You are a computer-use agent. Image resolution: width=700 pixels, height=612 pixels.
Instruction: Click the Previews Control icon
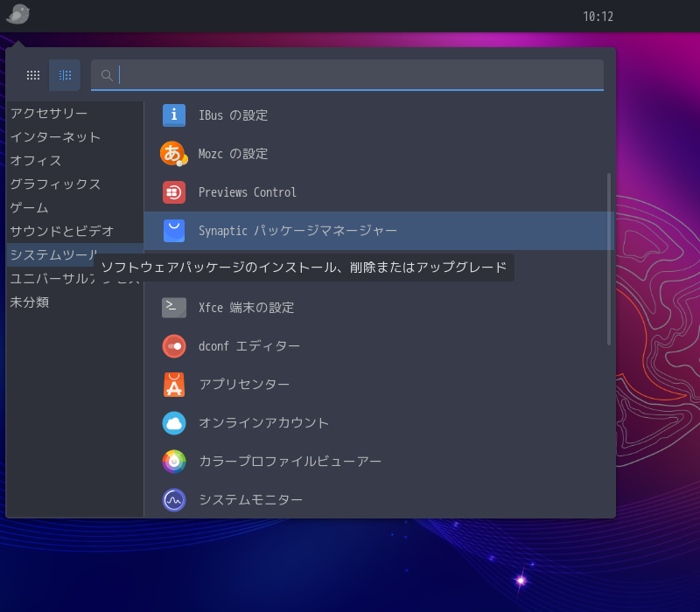pos(174,192)
